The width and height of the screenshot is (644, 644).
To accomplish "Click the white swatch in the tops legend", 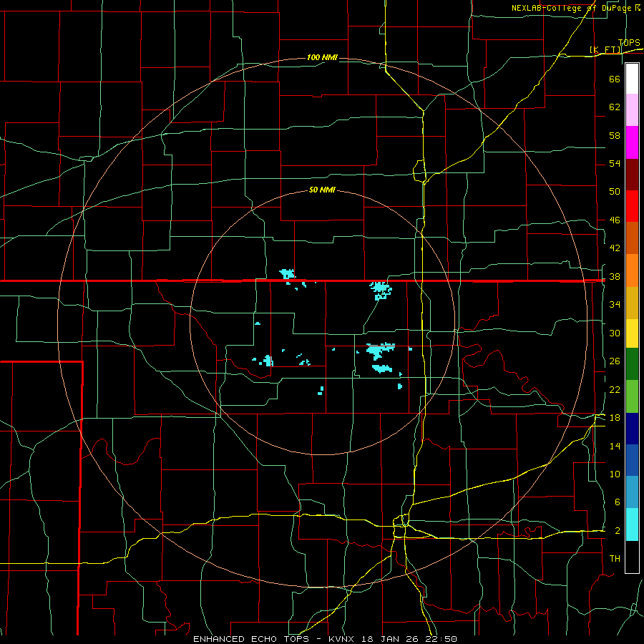I will [x=632, y=79].
